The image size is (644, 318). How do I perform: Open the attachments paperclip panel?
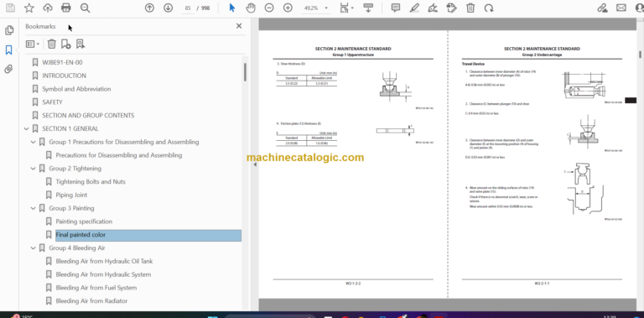[x=8, y=69]
